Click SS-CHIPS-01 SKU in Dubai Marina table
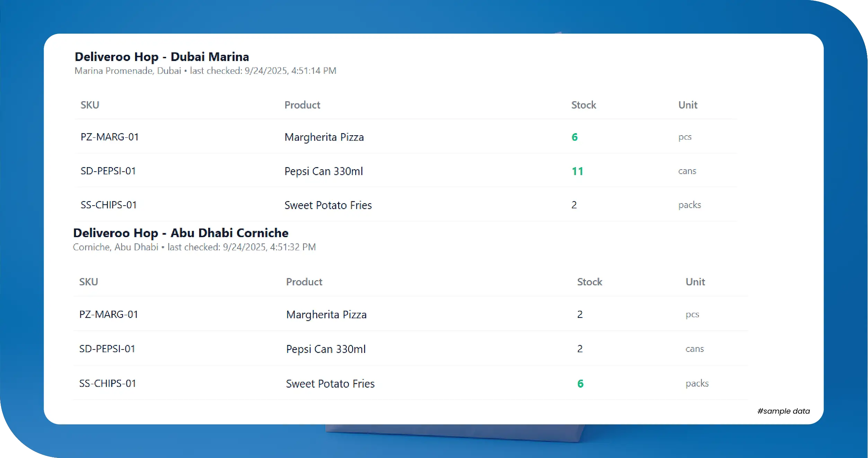 point(108,205)
